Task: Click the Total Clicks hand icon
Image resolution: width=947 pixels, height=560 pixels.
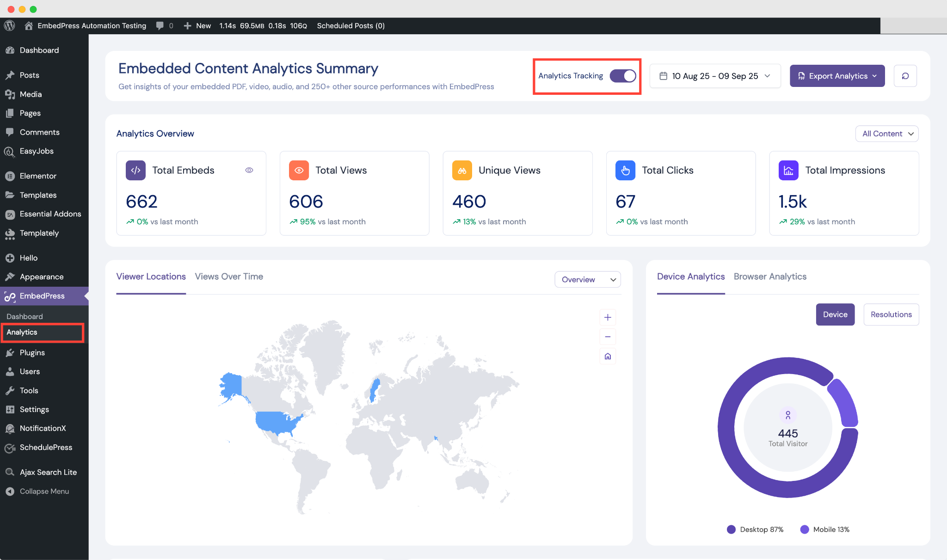Action: [x=625, y=170]
